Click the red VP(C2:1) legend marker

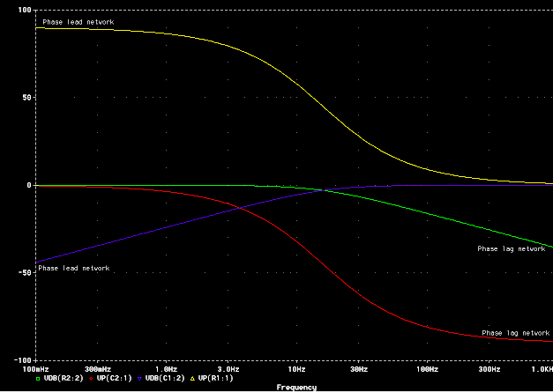pyautogui.click(x=92, y=378)
